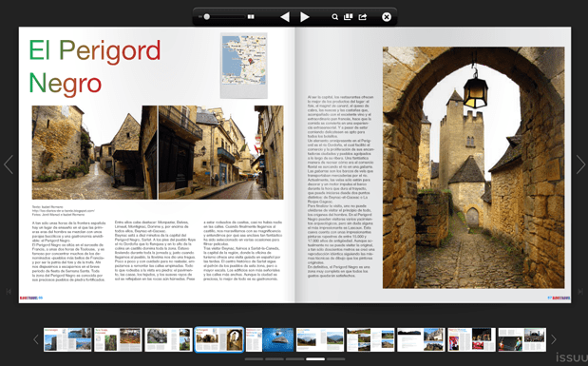The image size is (588, 366).
Task: Open thumbnail with red costumes spread
Action: 471,339
